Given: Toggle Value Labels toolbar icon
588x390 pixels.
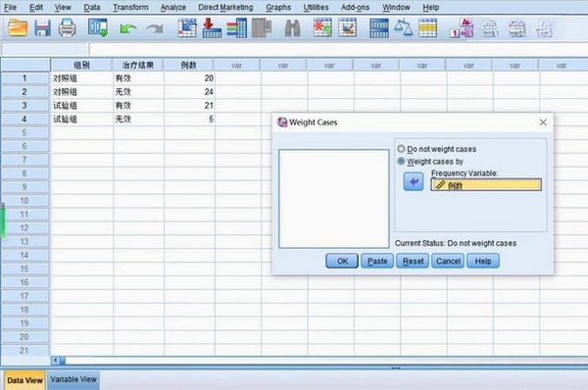Looking at the screenshot, I should pos(462,28).
